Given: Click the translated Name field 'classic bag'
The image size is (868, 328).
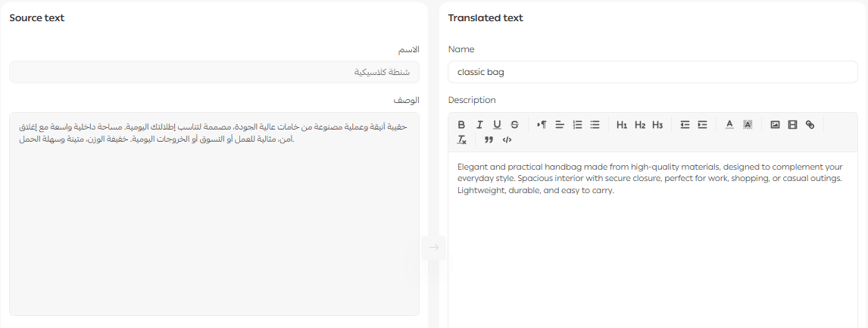Looking at the screenshot, I should [652, 72].
